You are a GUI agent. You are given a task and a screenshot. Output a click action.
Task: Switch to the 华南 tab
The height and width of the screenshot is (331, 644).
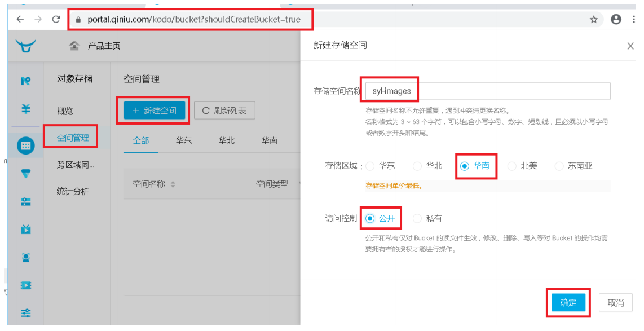(x=270, y=140)
